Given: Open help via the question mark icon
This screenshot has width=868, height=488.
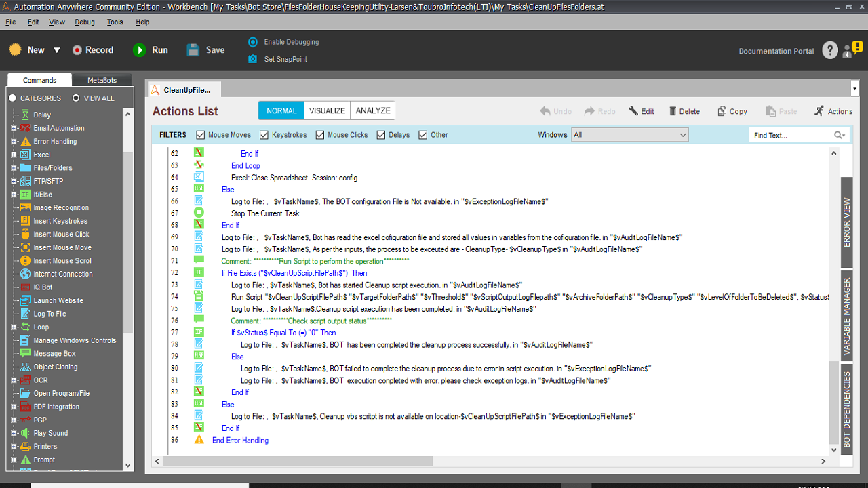Looking at the screenshot, I should [x=830, y=50].
